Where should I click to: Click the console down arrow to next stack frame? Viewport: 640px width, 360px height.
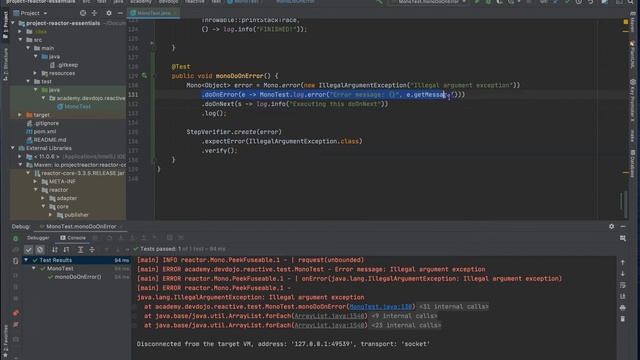[x=622, y=273]
